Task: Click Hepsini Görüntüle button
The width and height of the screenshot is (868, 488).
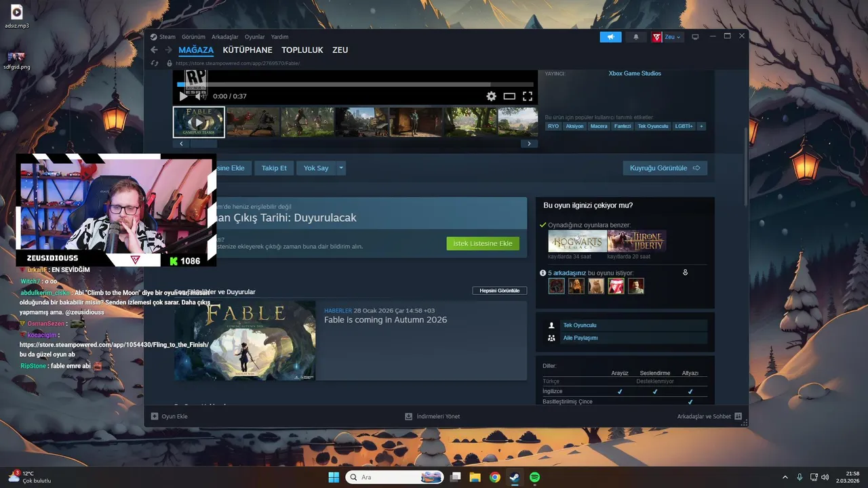Action: point(499,291)
